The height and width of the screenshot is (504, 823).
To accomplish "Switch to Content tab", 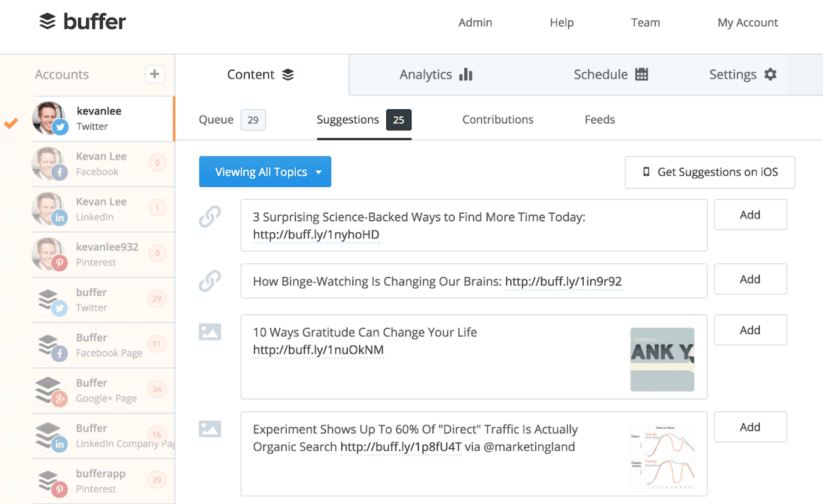I will pos(261,74).
